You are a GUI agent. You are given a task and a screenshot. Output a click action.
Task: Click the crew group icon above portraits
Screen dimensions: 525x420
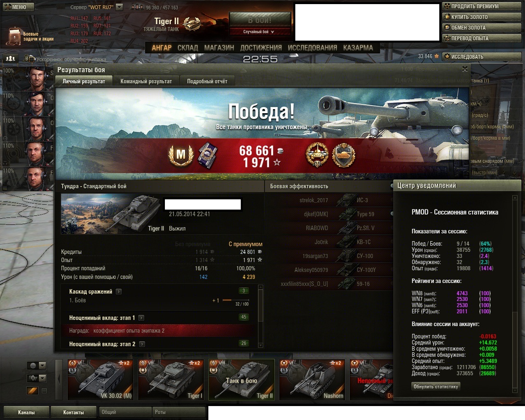(x=10, y=59)
